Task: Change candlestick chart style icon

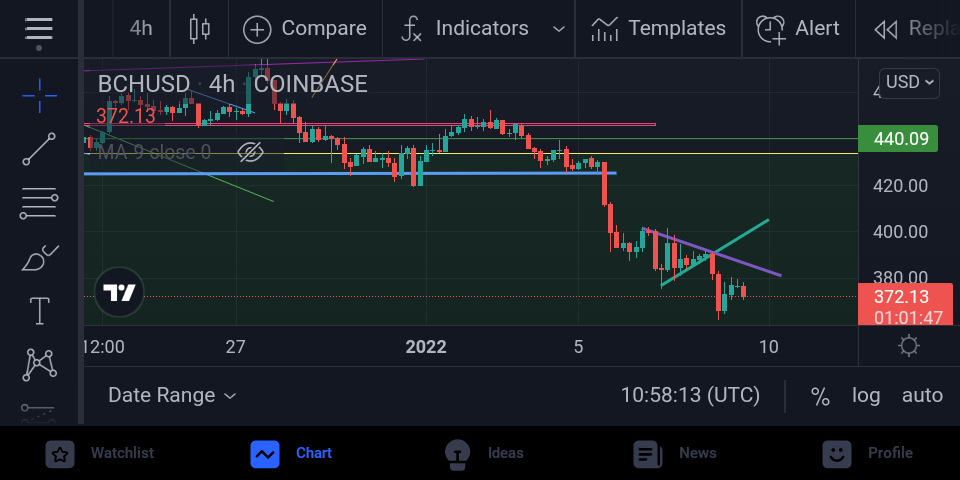Action: (x=200, y=29)
